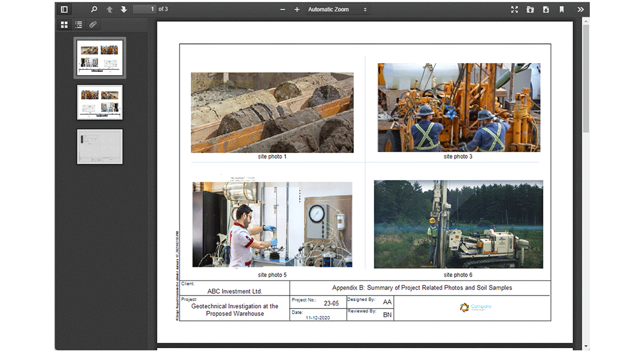
Task: Go to previous page arrow
Action: coord(110,9)
